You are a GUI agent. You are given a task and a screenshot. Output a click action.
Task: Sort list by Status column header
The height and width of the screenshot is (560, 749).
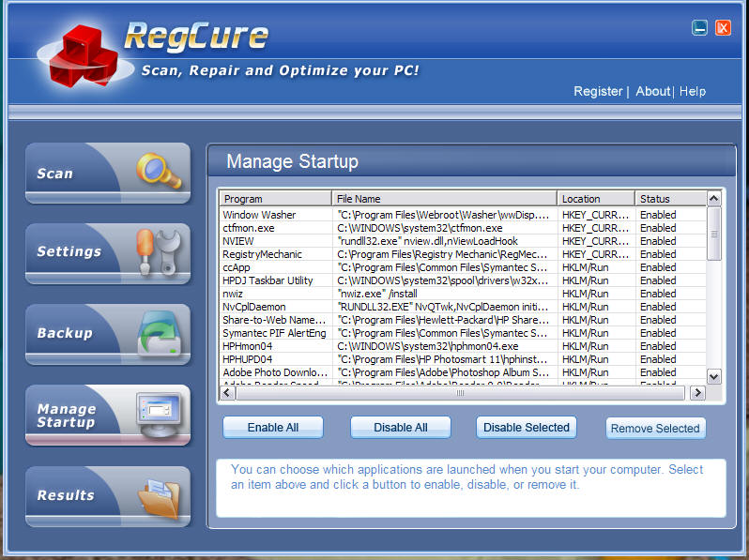pos(668,199)
